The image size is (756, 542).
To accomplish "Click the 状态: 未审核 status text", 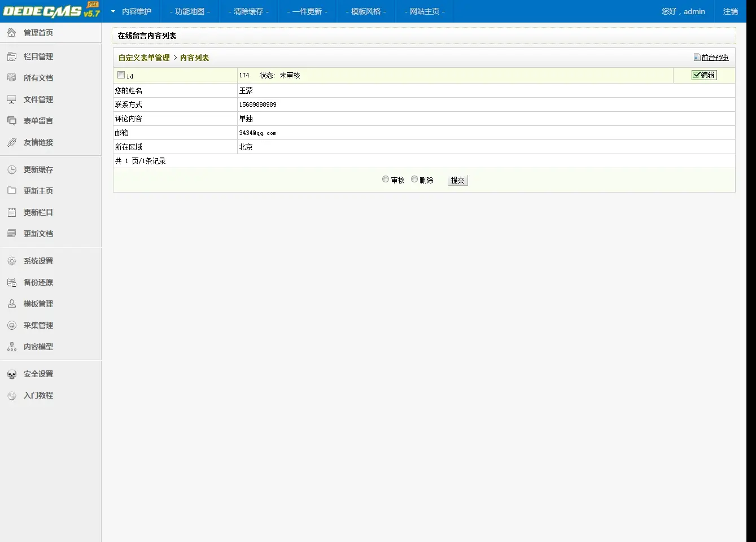I will [x=280, y=75].
